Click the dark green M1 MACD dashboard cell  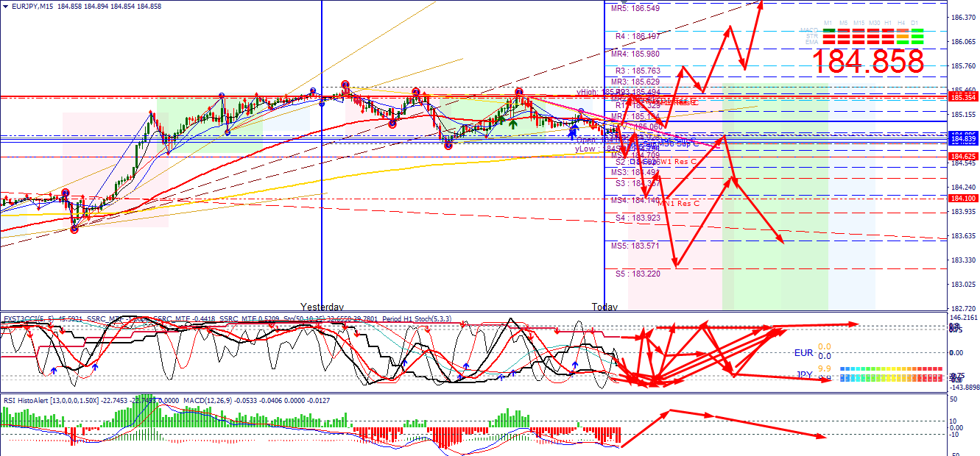[828, 30]
